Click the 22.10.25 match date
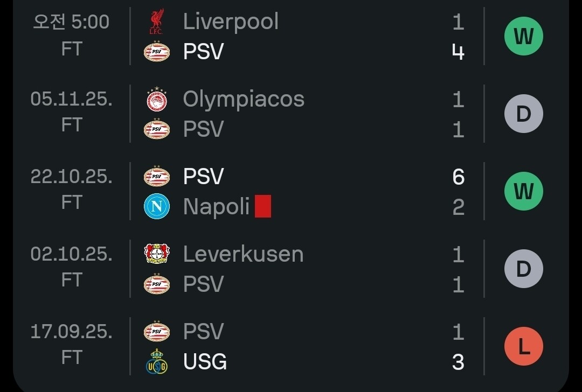This screenshot has width=582, height=392. pyautogui.click(x=71, y=177)
